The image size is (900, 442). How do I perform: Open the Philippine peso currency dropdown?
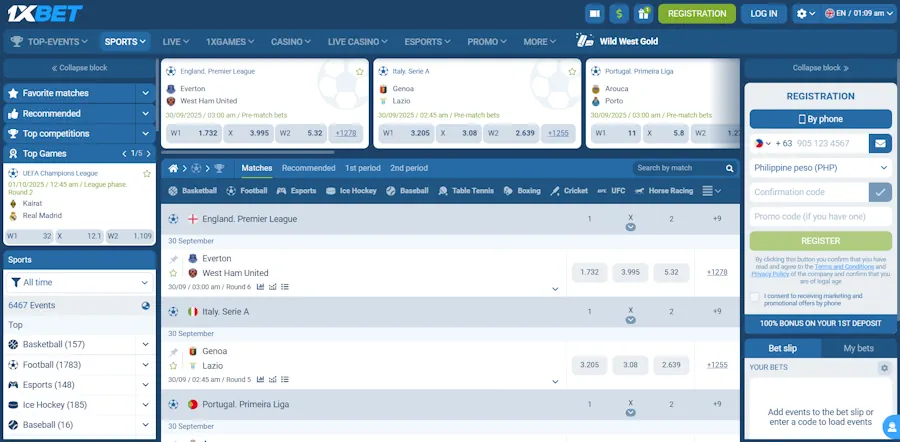pyautogui.click(x=820, y=168)
